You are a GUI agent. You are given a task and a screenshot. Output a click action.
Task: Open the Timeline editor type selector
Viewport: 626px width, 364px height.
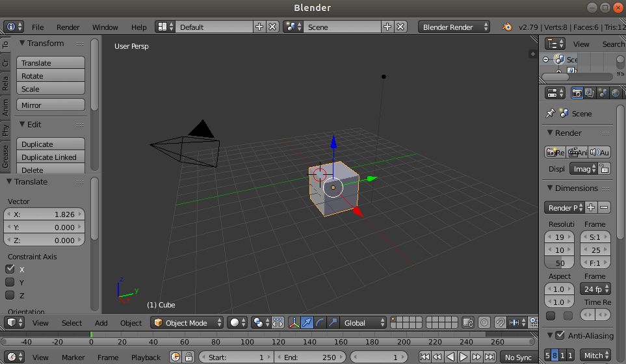pos(14,357)
